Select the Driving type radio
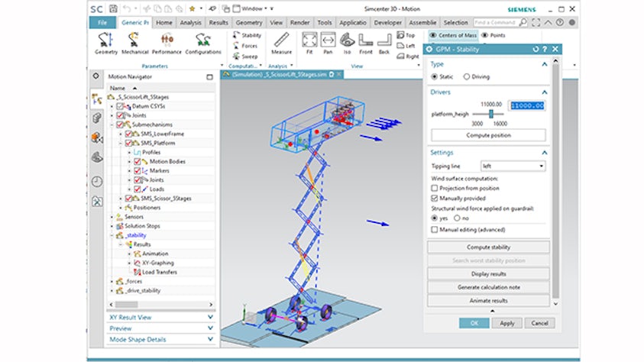Viewport: 644px width, 362px height. click(x=466, y=76)
